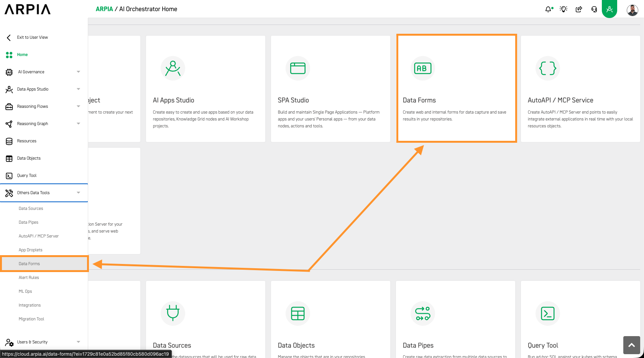Click the ARPIA logo

point(28,9)
